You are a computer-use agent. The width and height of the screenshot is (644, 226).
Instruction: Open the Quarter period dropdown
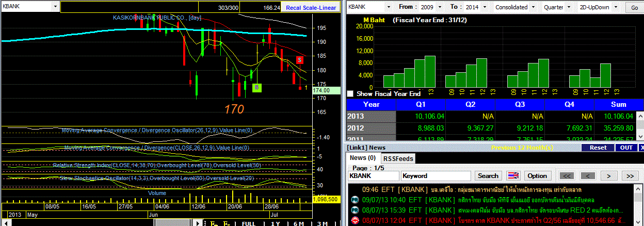[568, 7]
